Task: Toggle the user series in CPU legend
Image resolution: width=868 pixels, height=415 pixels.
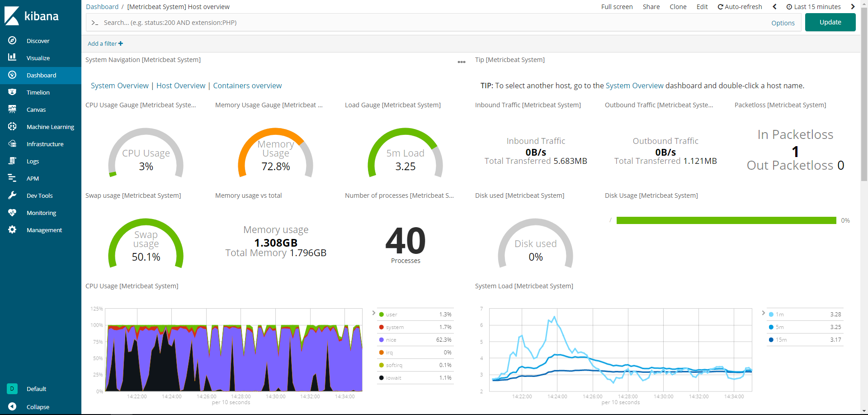Action: (415, 315)
